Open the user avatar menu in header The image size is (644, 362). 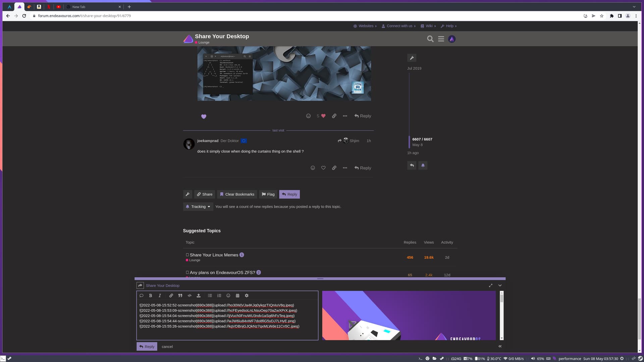point(452,39)
